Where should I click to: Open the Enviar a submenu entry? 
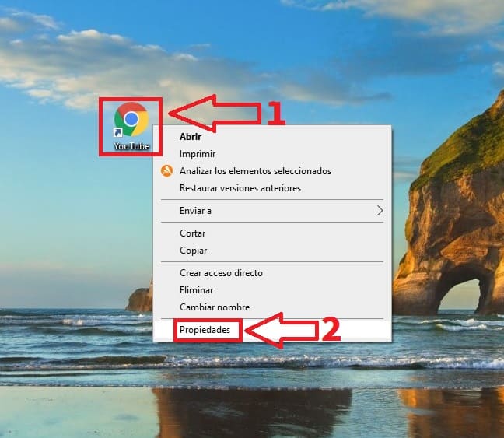click(272, 211)
